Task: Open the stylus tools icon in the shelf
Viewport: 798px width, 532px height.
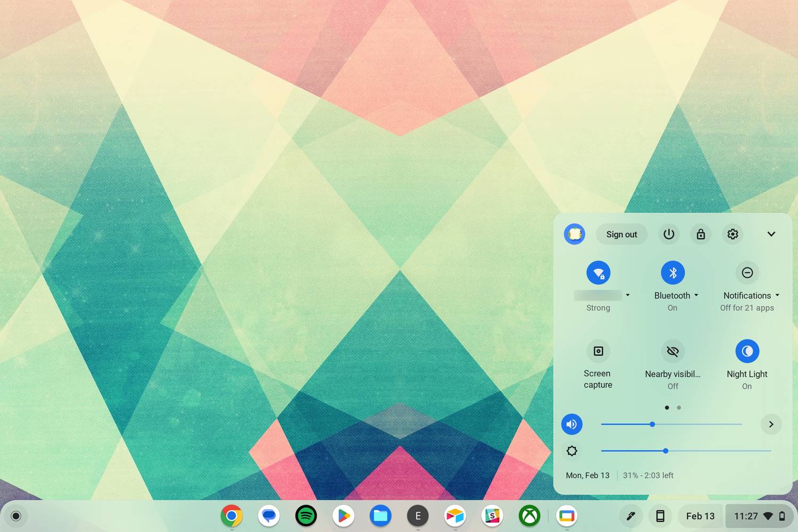Action: click(x=630, y=516)
